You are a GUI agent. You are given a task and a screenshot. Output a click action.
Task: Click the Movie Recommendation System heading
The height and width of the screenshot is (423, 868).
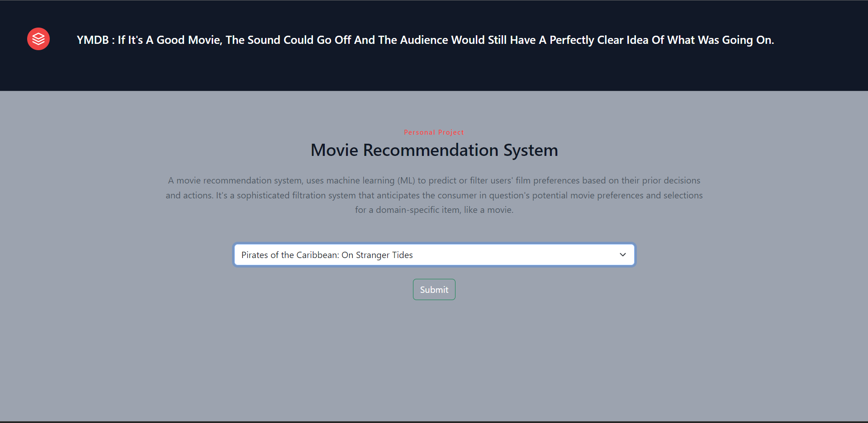(x=434, y=150)
